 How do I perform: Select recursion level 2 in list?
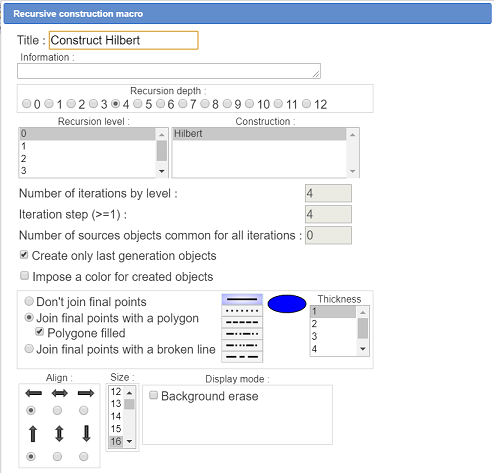tap(87, 158)
